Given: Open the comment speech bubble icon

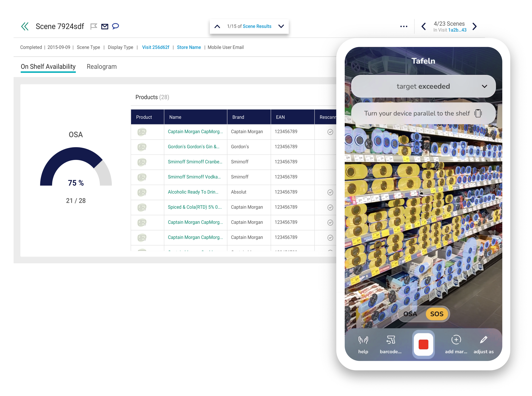Looking at the screenshot, I should coord(116,26).
